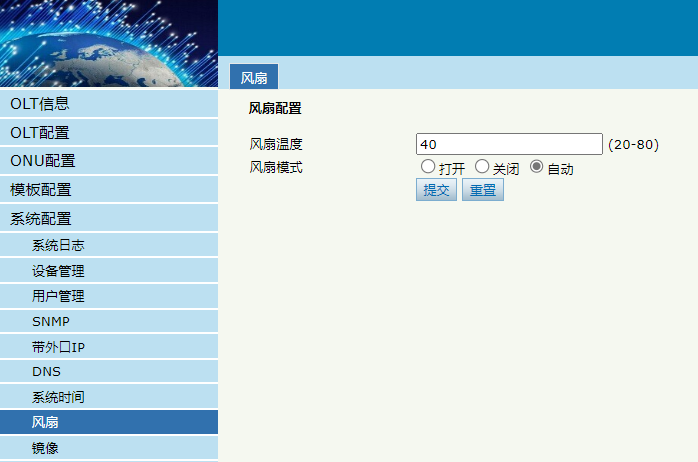Open the 模板配置 menu
The width and height of the screenshot is (698, 462).
click(109, 190)
